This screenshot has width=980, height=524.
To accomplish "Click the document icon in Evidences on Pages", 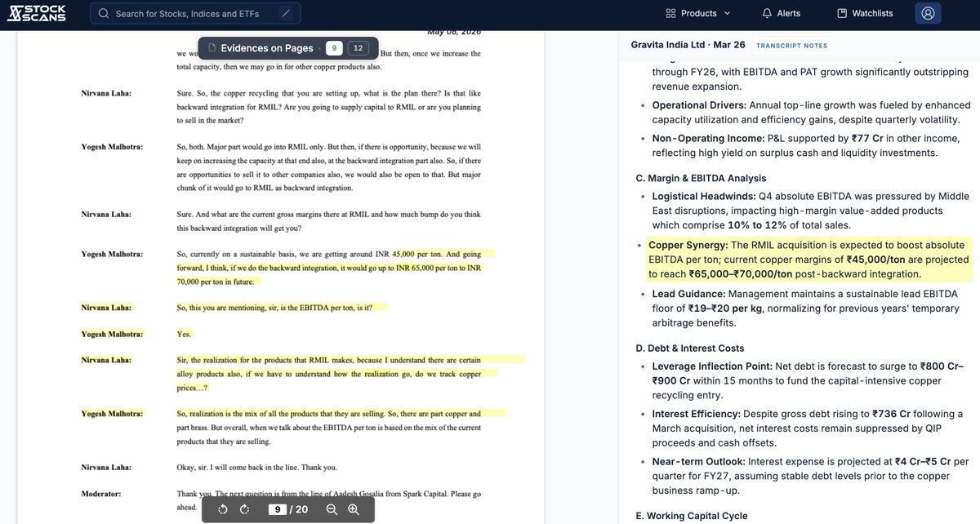I will pyautogui.click(x=212, y=48).
